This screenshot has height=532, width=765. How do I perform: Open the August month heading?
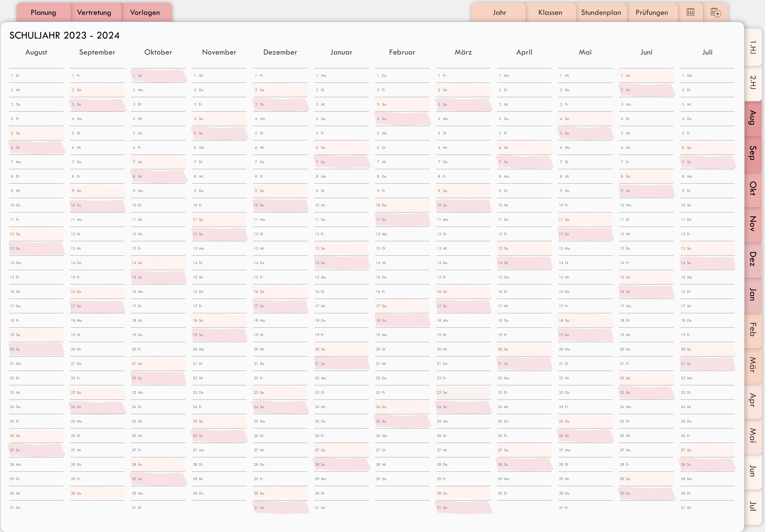click(x=36, y=52)
